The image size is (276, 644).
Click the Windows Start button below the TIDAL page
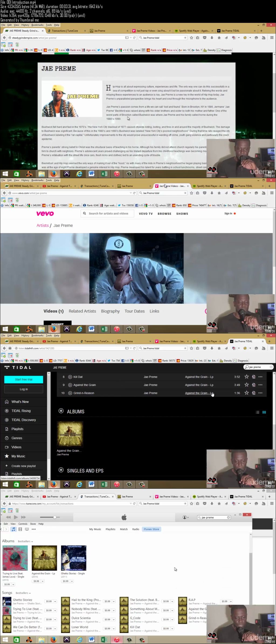pyautogui.click(x=5, y=484)
